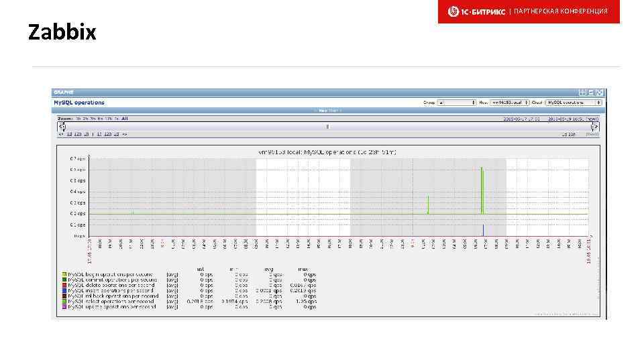Select the first zoom period link after Zoom:
Screen dimensions: 644x362
78,119
